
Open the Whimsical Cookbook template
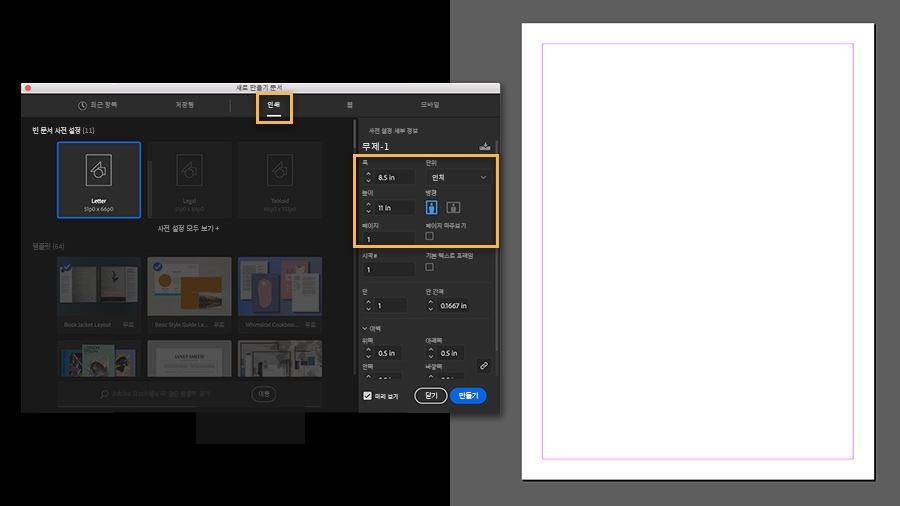(x=280, y=293)
